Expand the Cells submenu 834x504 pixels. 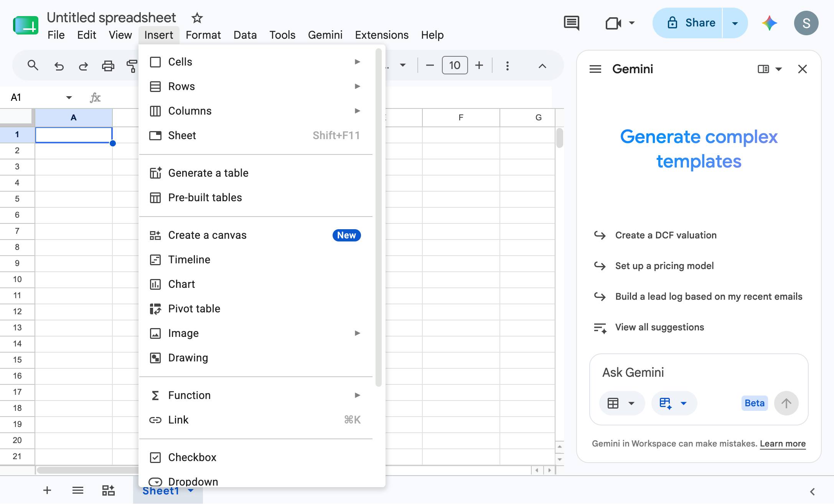[255, 62]
